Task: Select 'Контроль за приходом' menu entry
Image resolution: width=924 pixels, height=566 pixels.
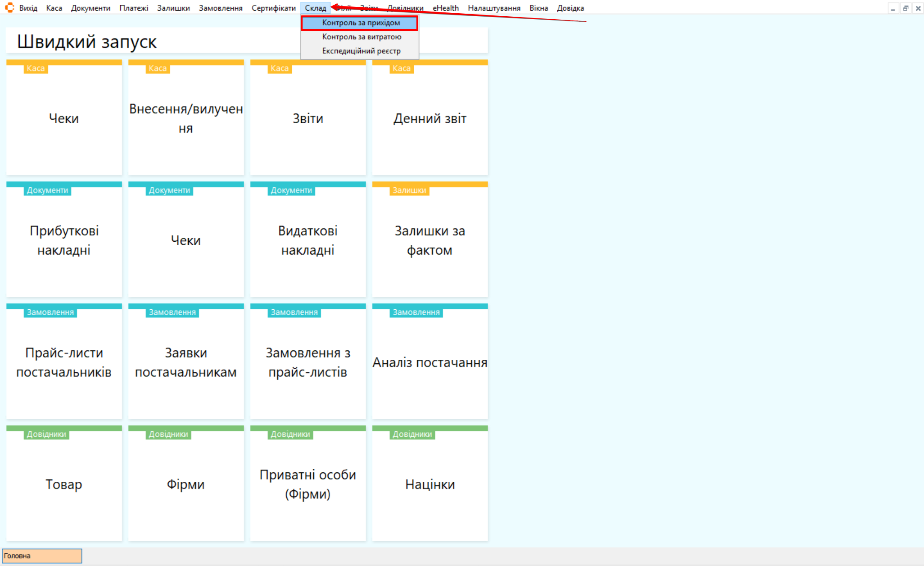Action: click(x=360, y=23)
